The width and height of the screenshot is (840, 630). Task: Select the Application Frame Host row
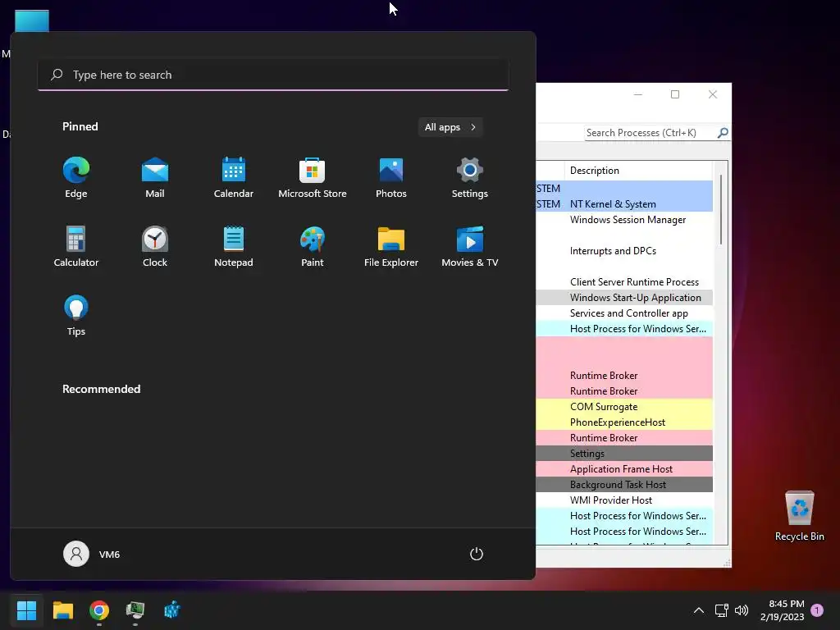pos(624,468)
